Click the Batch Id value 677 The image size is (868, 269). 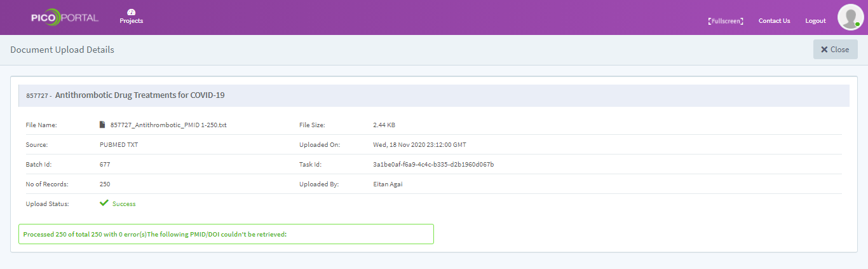[105, 165]
